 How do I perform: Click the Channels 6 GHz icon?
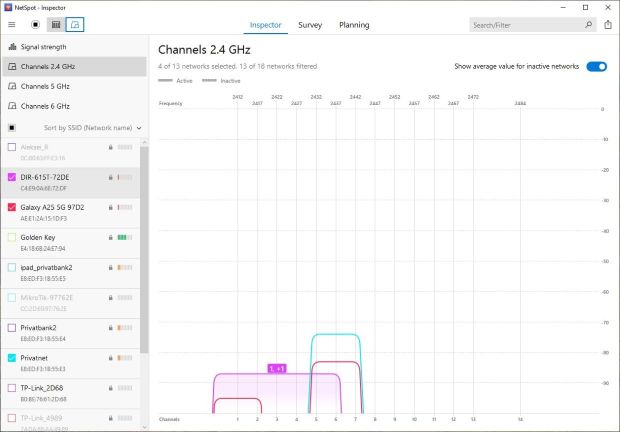12,106
